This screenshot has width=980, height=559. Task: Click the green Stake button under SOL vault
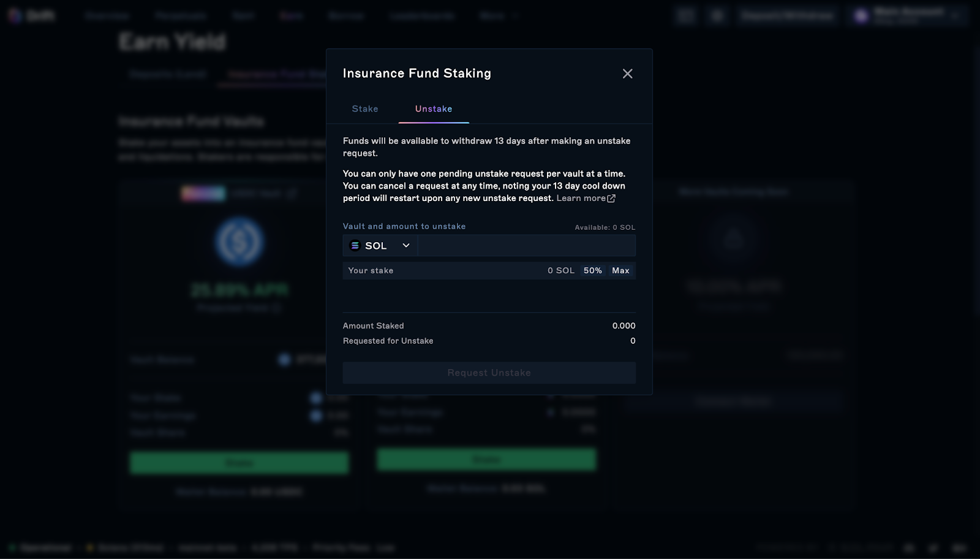(x=486, y=459)
